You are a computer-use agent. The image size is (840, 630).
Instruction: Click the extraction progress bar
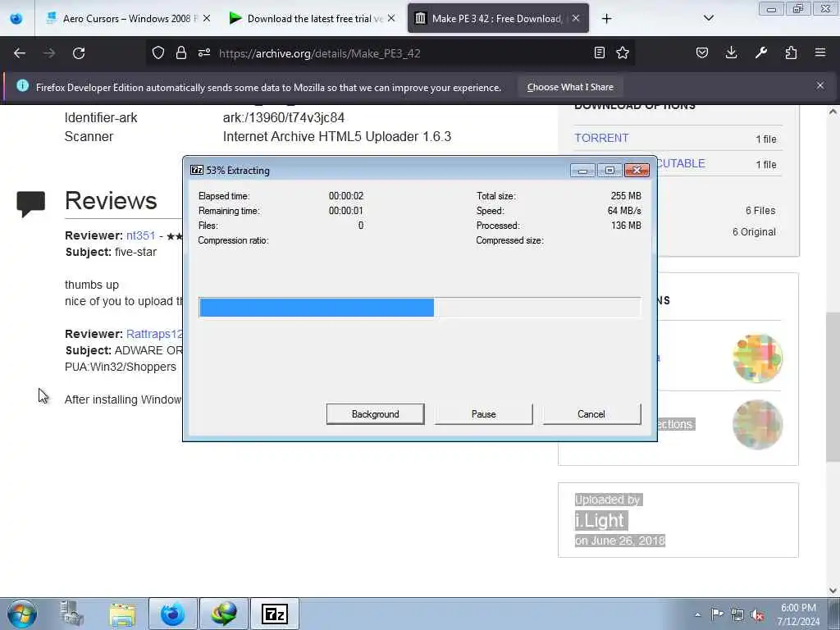419,308
